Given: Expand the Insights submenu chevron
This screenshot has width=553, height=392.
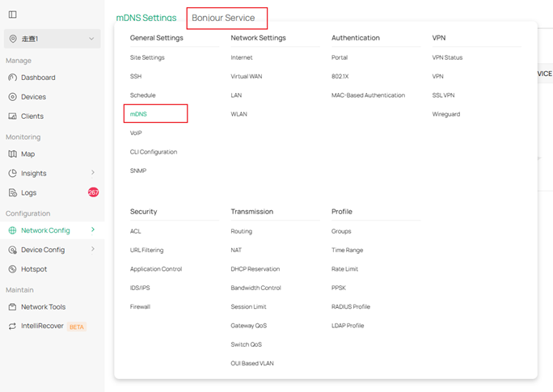Looking at the screenshot, I should coord(93,173).
